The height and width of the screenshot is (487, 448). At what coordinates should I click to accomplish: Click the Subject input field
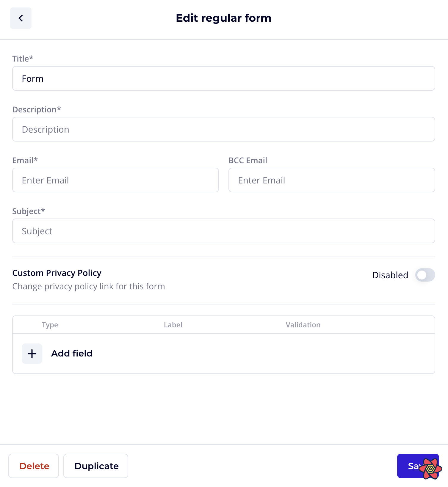click(x=223, y=231)
